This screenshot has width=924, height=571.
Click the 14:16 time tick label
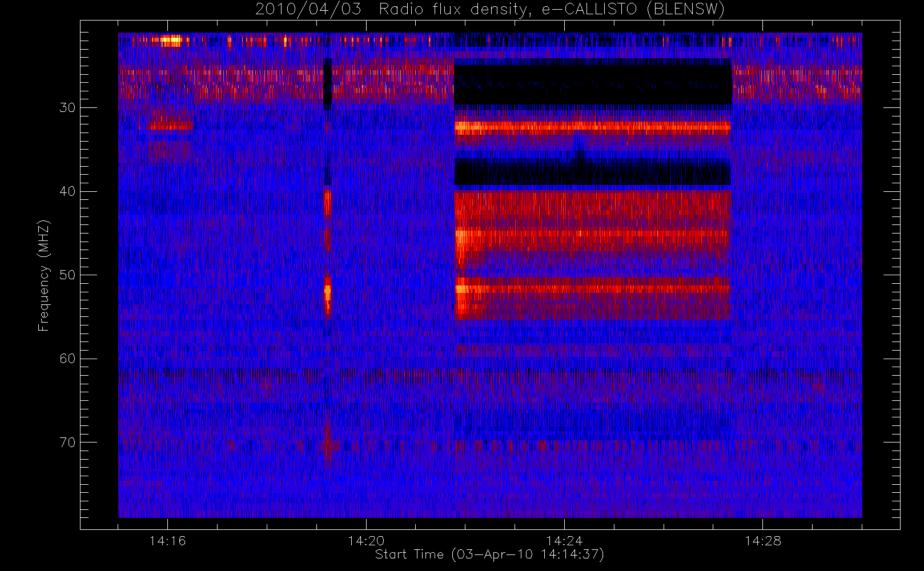click(167, 541)
